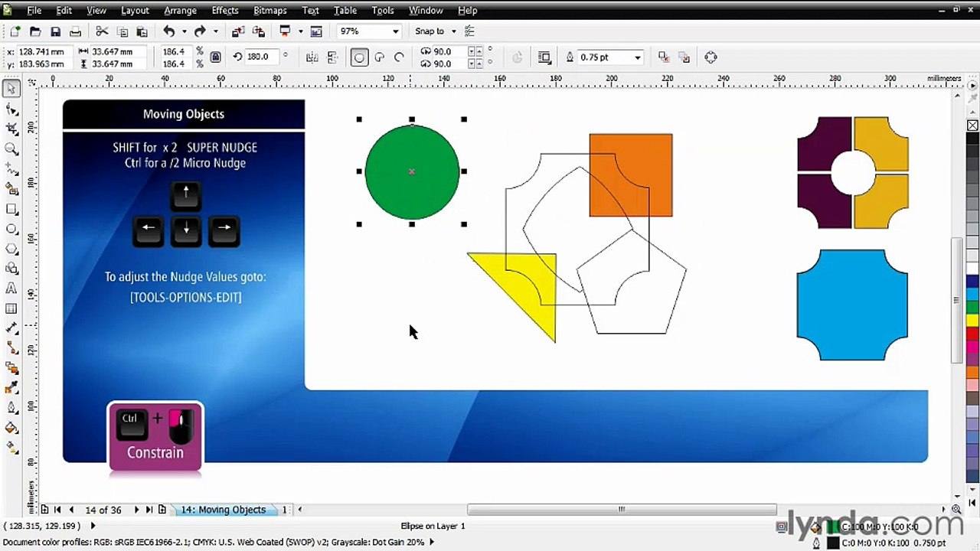
Task: Click the Export icon
Action: click(x=259, y=31)
